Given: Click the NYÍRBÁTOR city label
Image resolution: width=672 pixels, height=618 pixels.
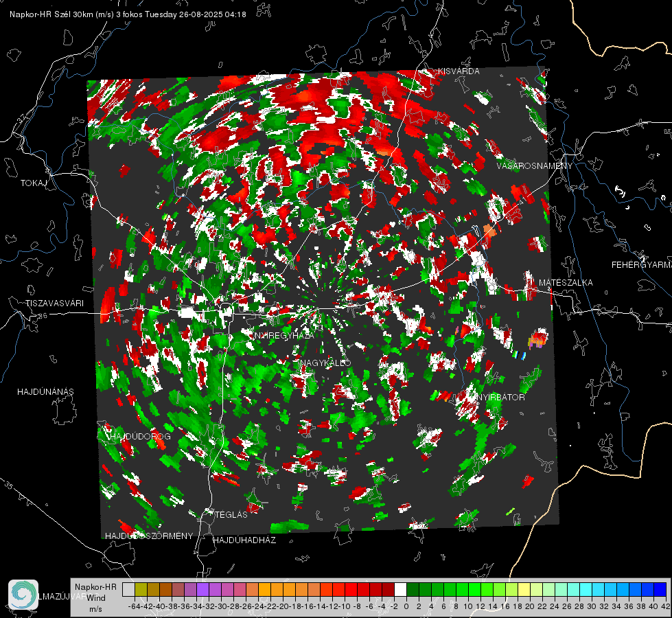Looking at the screenshot, I should click(500, 397).
